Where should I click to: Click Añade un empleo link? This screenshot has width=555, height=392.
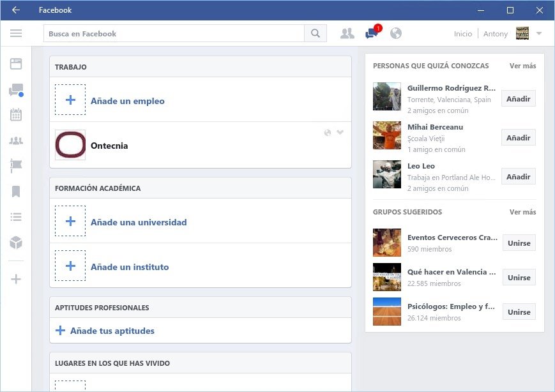pos(128,101)
